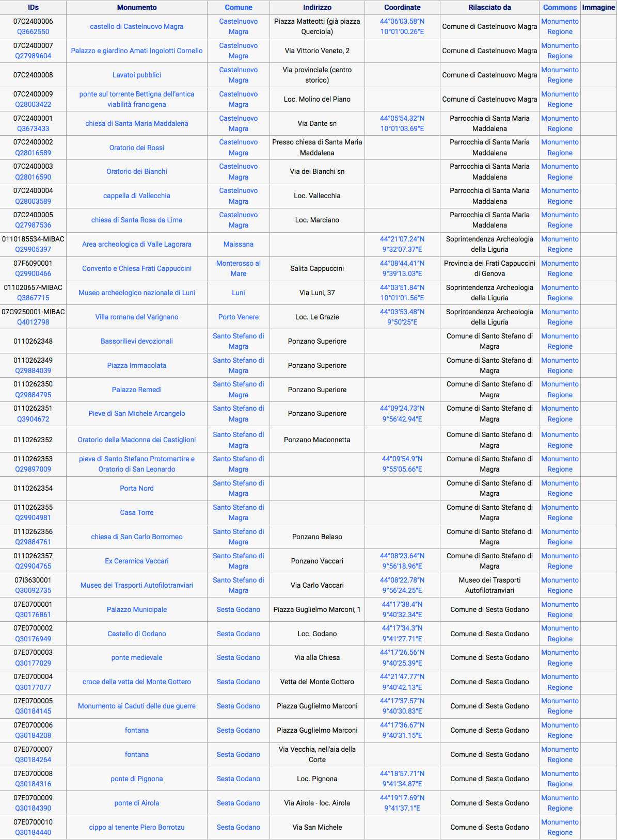
Task: Open croce della vetta del Monte Gottero
Action: (137, 682)
